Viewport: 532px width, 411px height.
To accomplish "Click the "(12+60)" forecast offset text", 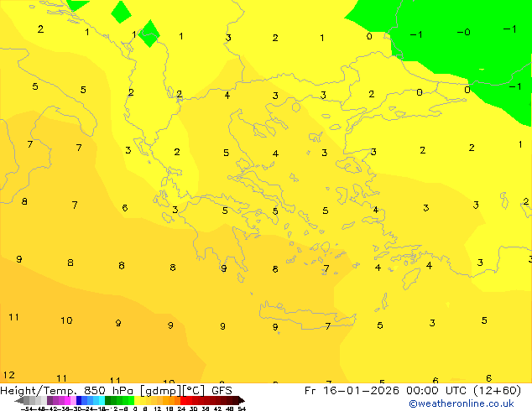I will (496, 391).
